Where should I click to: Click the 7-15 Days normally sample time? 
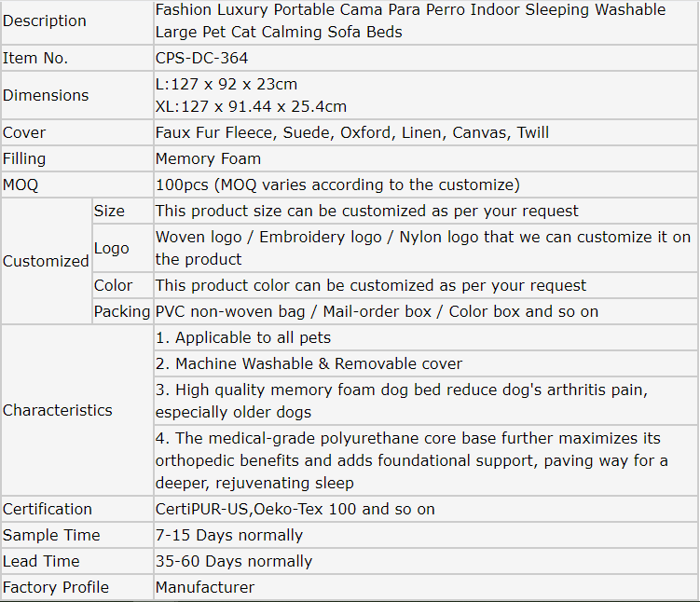click(x=229, y=535)
